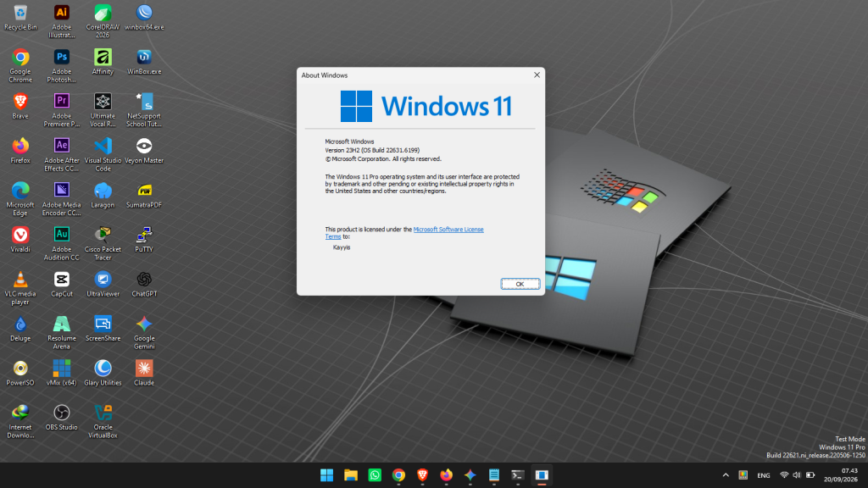Select the winbox64.exe desktop icon

(x=144, y=17)
